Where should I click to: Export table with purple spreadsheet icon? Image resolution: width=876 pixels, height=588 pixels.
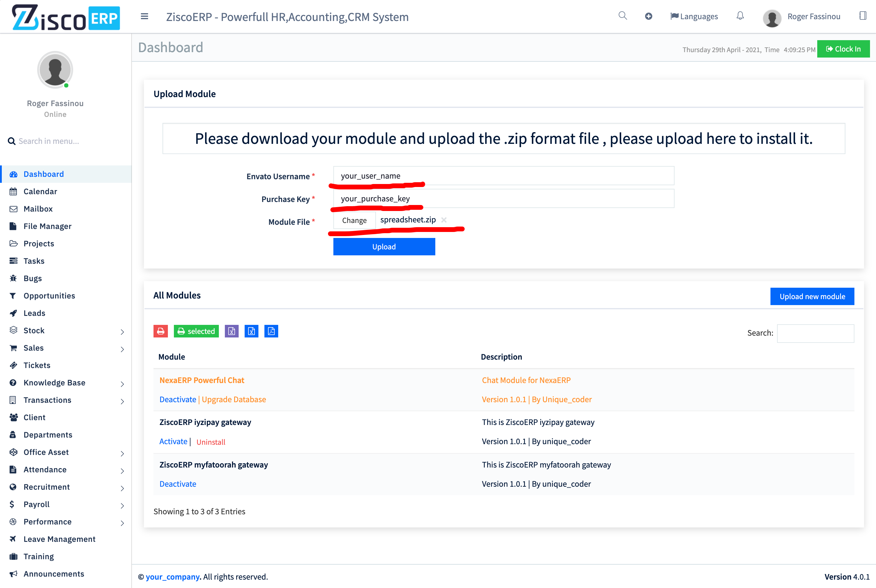click(231, 331)
